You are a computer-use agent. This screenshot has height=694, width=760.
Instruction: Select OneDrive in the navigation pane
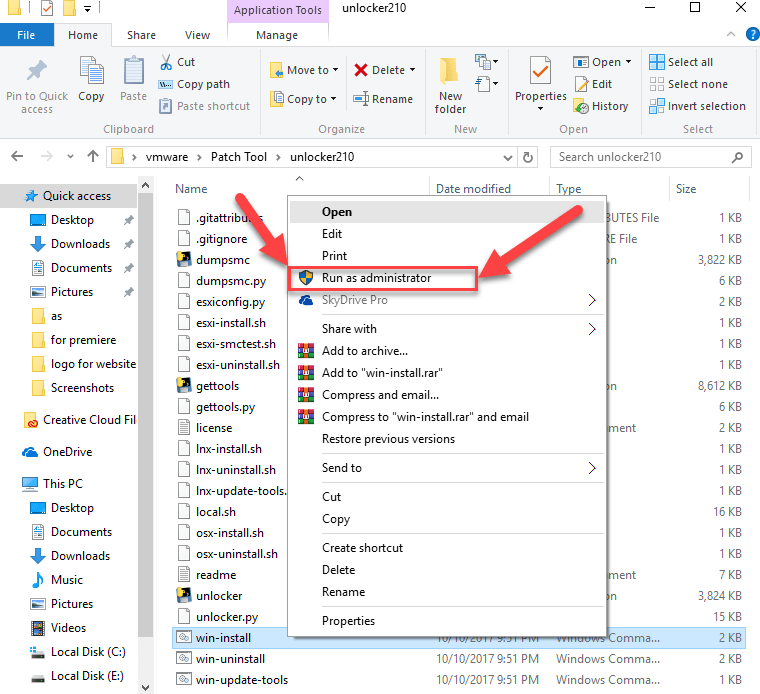[x=67, y=452]
